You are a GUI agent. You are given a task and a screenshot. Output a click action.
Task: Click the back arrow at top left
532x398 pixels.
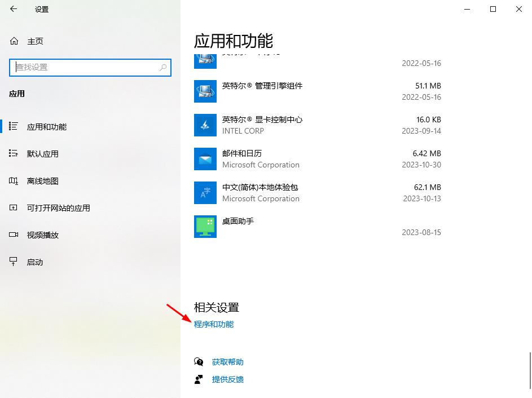[14, 9]
